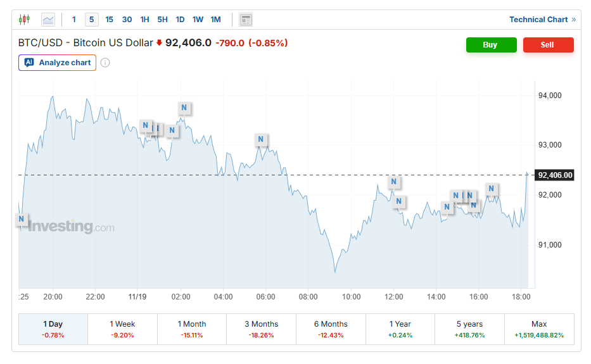The width and height of the screenshot is (591, 364).
Task: Open the upper news marker near 12:00
Action: (393, 182)
